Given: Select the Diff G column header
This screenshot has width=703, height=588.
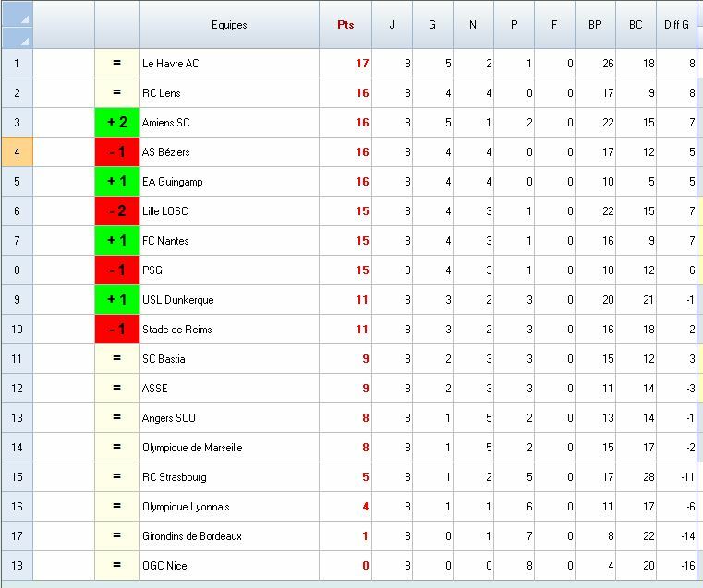Looking at the screenshot, I should (676, 25).
